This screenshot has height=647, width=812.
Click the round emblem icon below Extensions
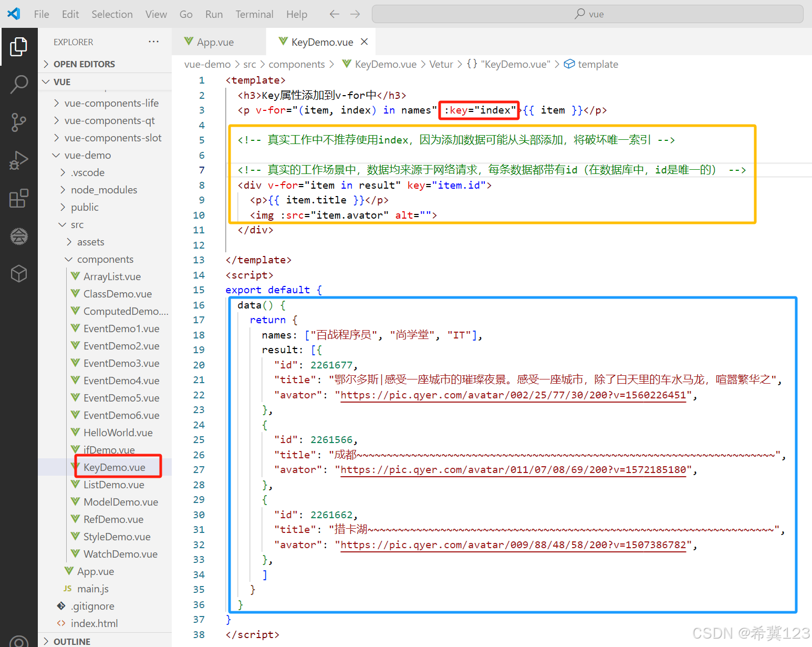[18, 236]
